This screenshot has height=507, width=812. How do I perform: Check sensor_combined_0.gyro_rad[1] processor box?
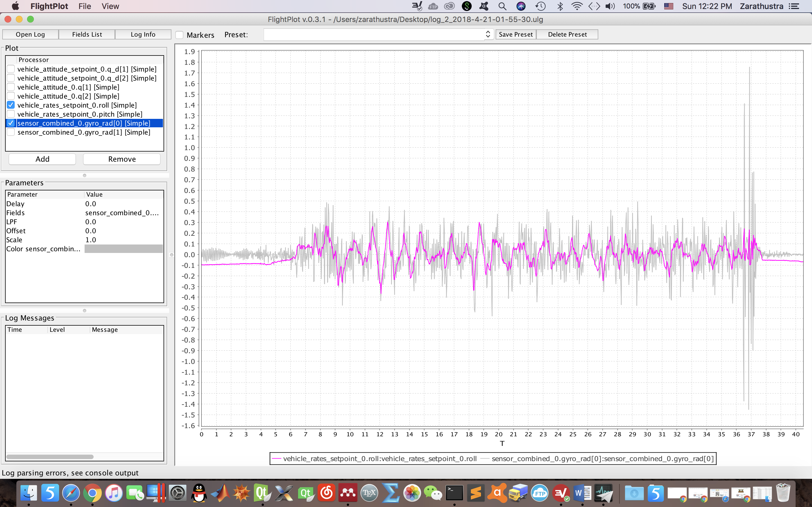coord(11,132)
